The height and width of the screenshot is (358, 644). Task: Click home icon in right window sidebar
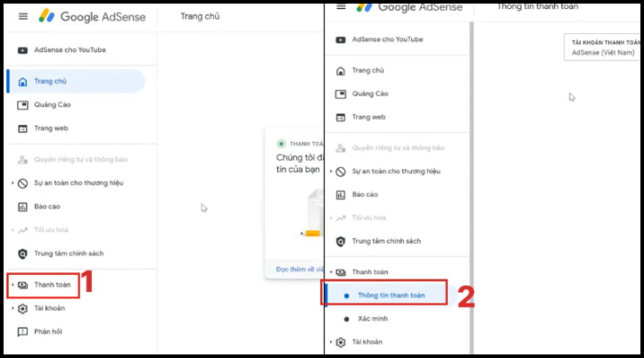click(341, 71)
